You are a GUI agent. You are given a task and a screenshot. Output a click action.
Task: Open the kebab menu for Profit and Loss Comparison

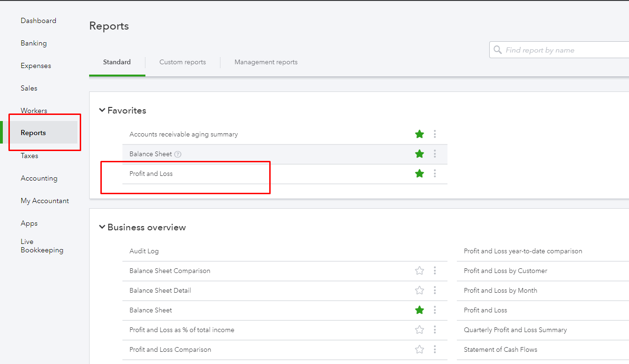(x=434, y=349)
